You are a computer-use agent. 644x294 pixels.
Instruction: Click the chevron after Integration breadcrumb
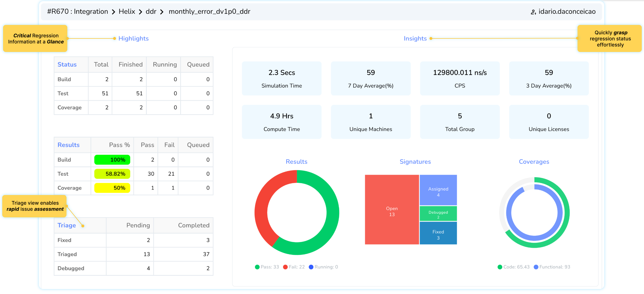point(113,12)
